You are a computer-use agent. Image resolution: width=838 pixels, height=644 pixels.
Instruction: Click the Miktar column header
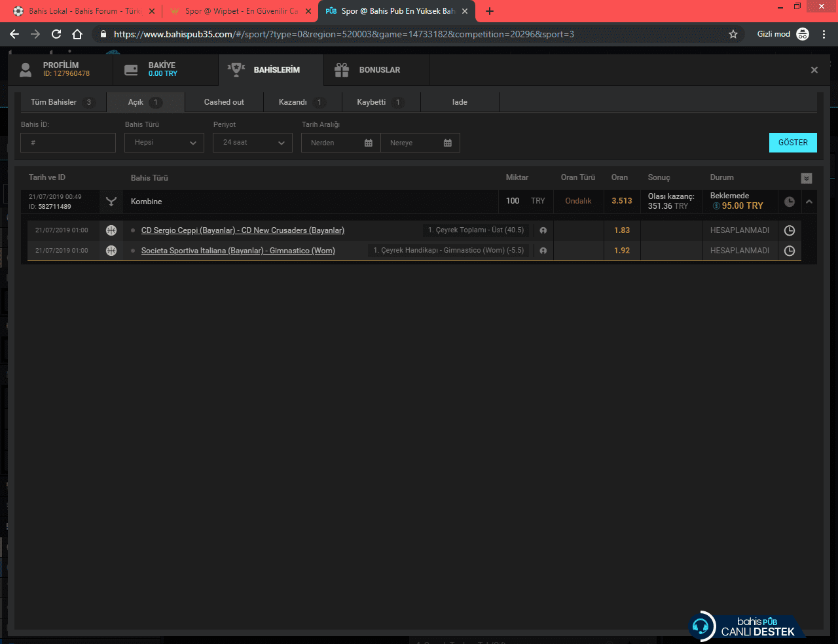(517, 177)
